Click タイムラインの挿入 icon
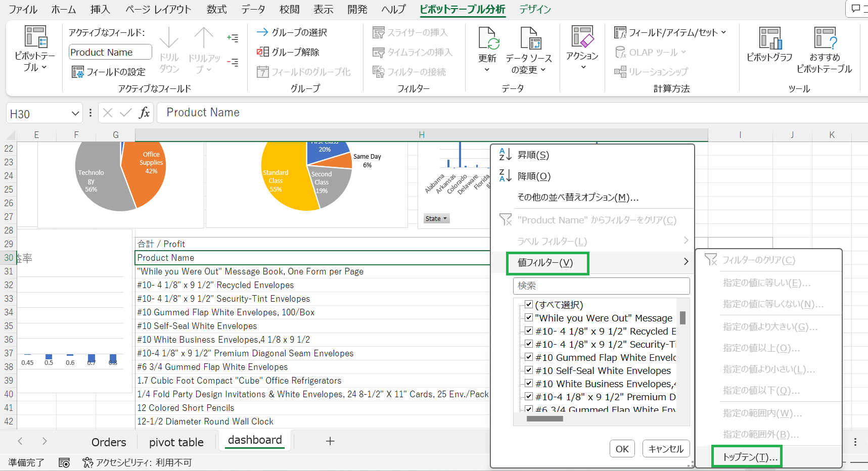The width and height of the screenshot is (868, 471). [378, 52]
